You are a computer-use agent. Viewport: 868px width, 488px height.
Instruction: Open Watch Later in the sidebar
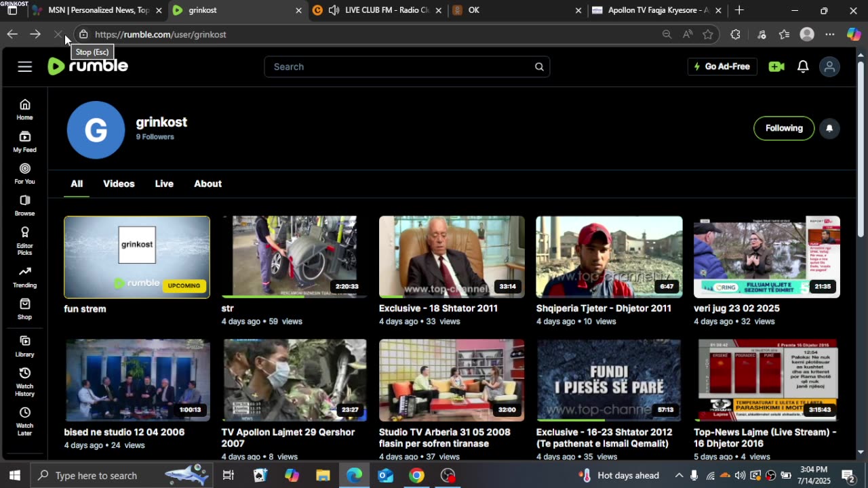24,422
